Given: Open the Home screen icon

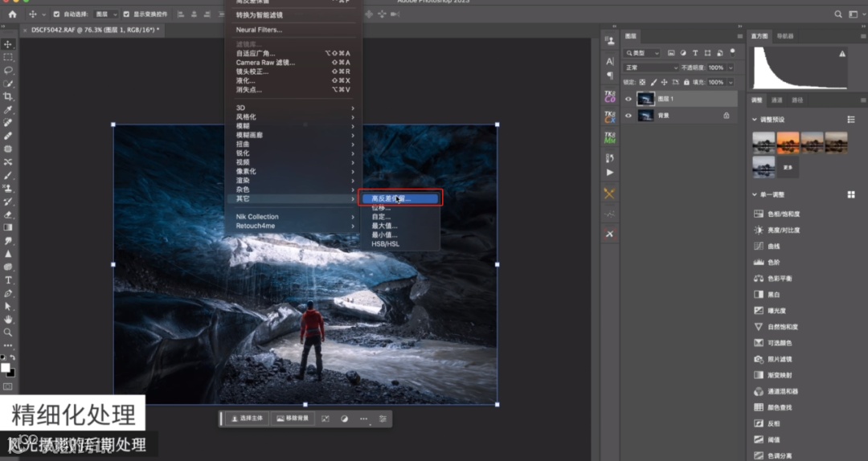Looking at the screenshot, I should pyautogui.click(x=12, y=14).
